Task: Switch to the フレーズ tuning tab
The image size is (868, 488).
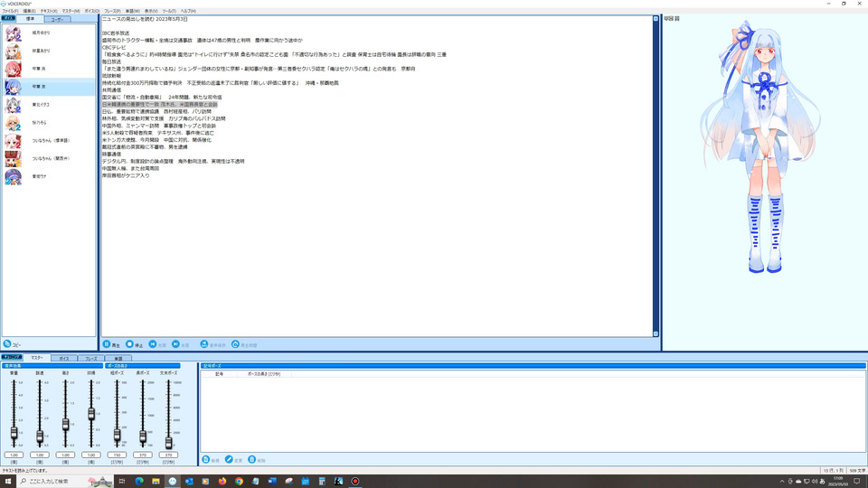Action: coord(90,359)
